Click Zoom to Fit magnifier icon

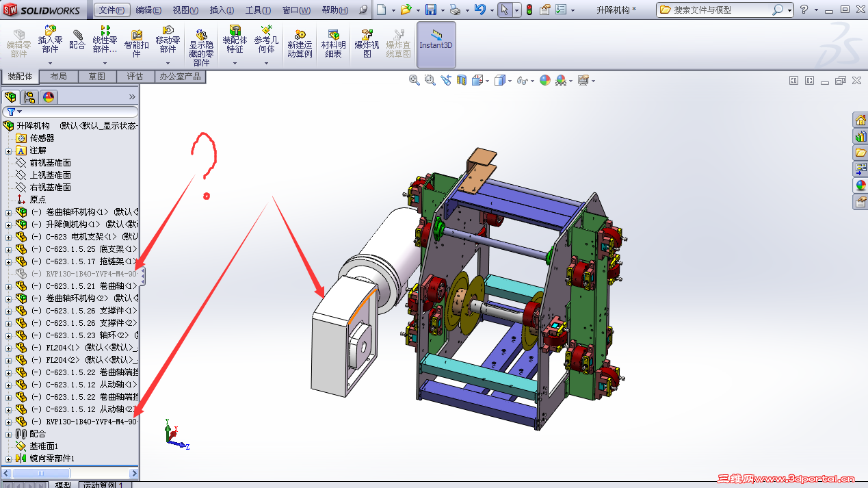414,80
